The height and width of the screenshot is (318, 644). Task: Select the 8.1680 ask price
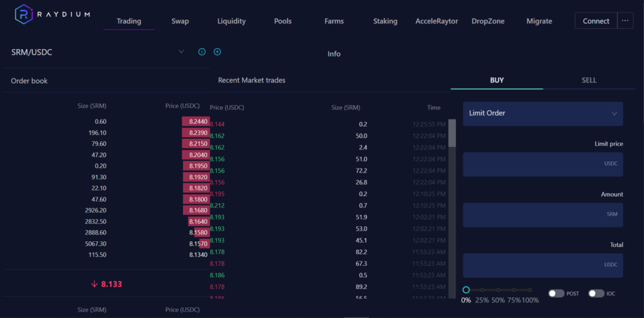(198, 210)
